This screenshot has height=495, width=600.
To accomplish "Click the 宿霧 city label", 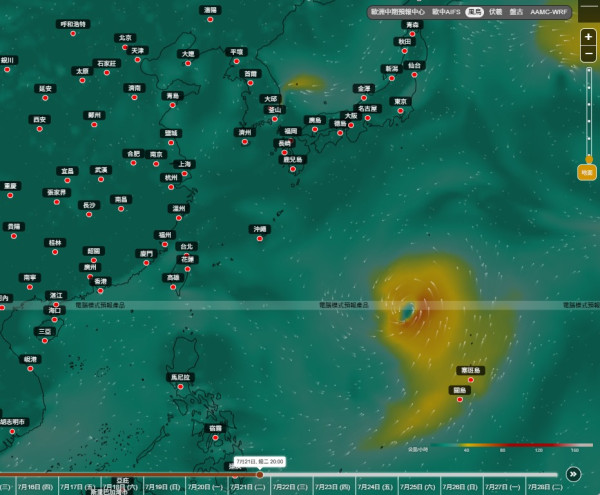I will pyautogui.click(x=215, y=428).
